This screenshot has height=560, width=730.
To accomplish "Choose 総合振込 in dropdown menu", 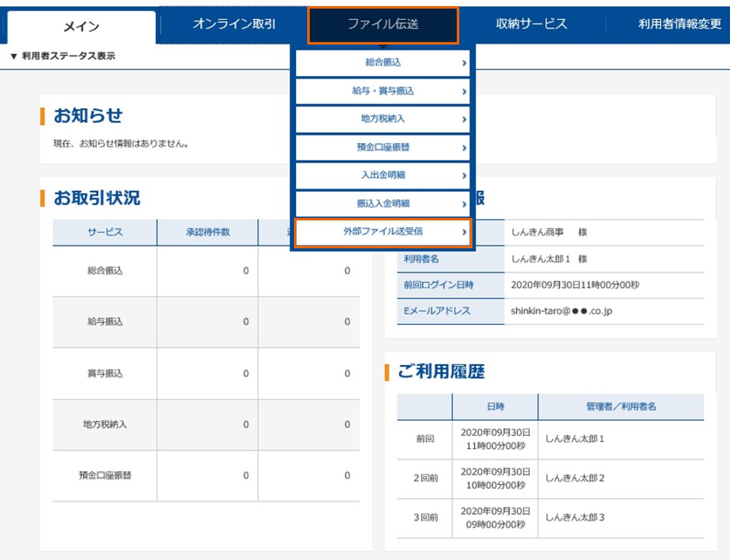I will [x=383, y=62].
